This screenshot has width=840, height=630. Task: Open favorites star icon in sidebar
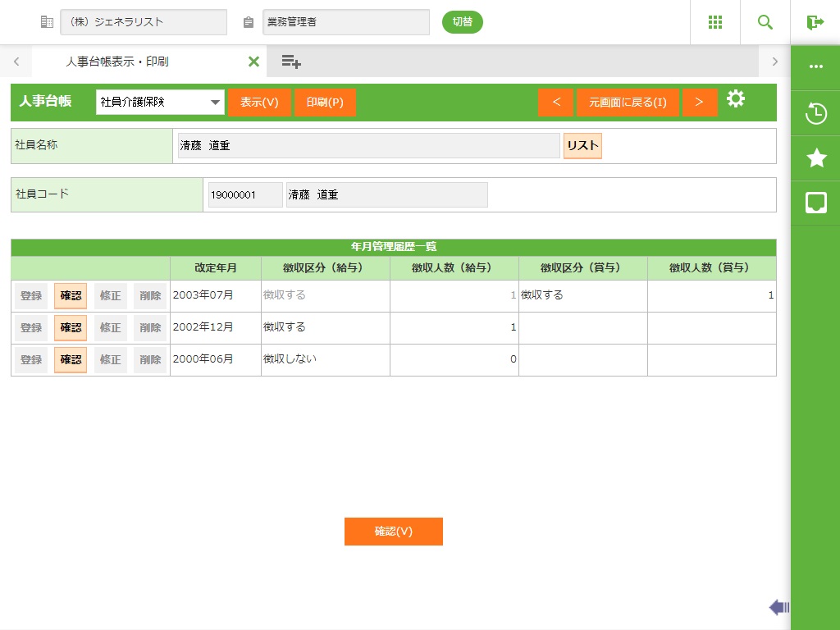click(816, 158)
